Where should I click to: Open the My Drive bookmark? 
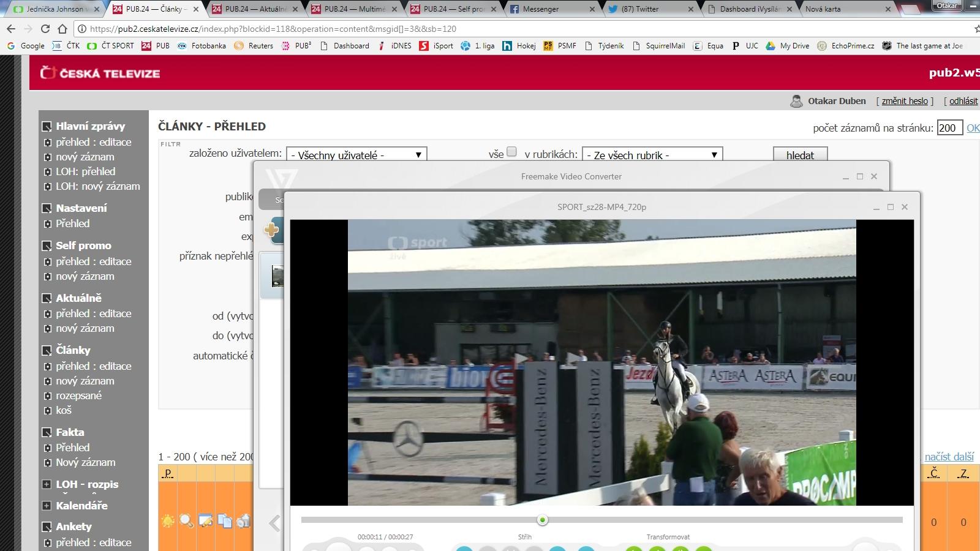788,46
